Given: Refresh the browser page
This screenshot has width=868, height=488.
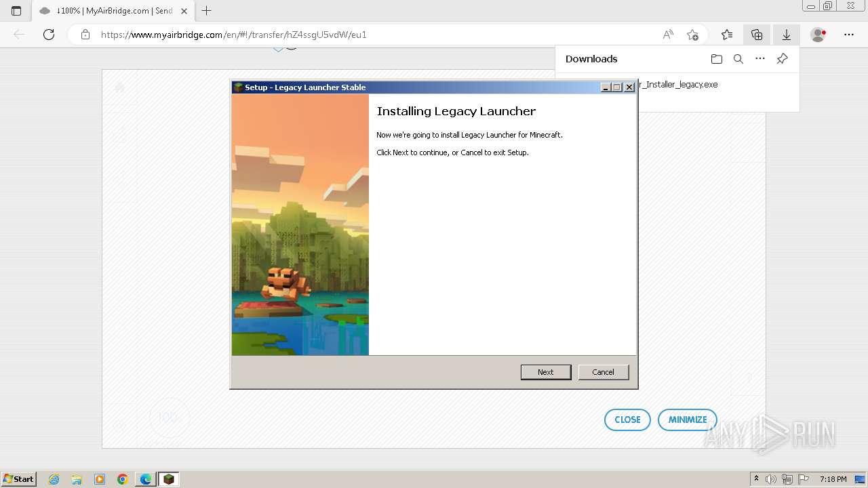Looking at the screenshot, I should [49, 35].
